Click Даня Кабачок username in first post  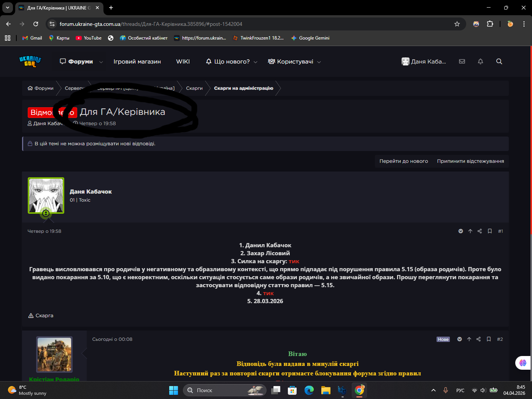(91, 192)
